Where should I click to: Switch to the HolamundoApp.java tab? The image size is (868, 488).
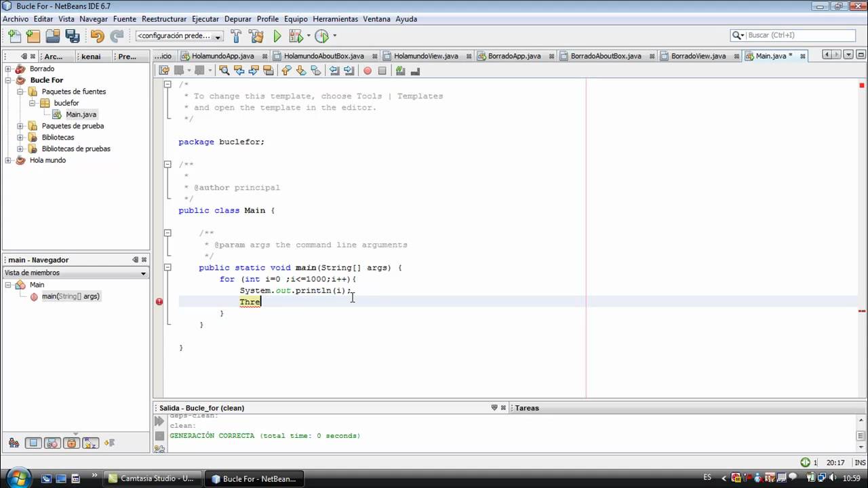point(222,56)
